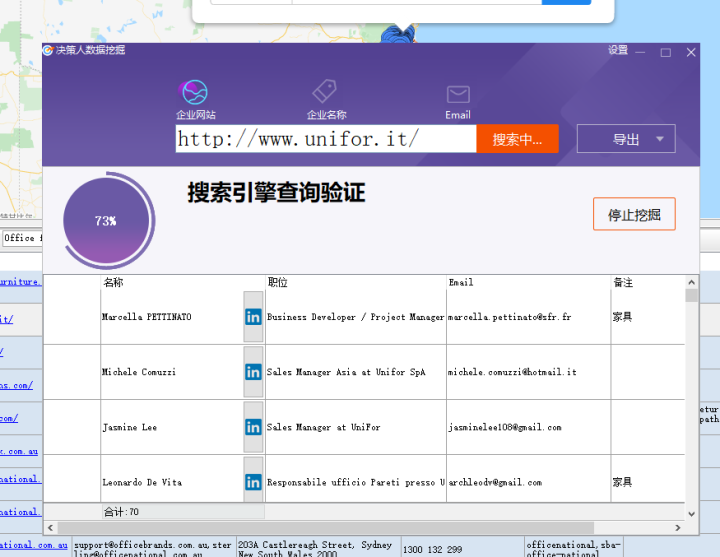The image size is (720, 557).
Task: Select the Jasmine Lee name cell
Action: [x=172, y=427]
